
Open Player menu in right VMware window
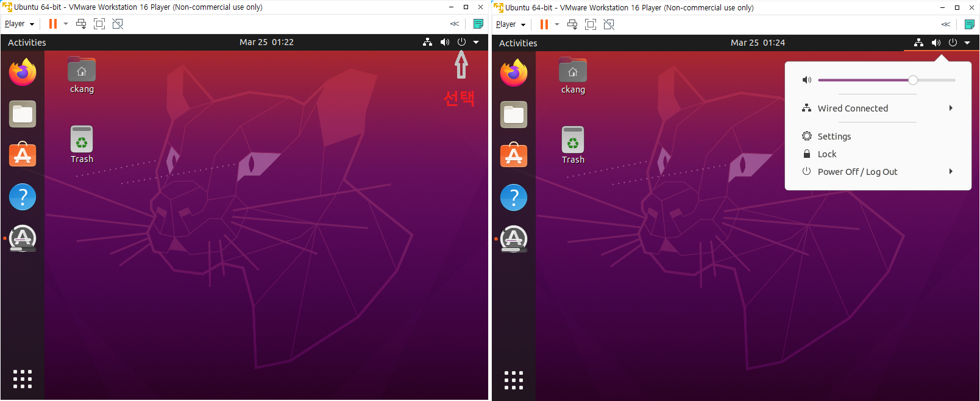[511, 24]
